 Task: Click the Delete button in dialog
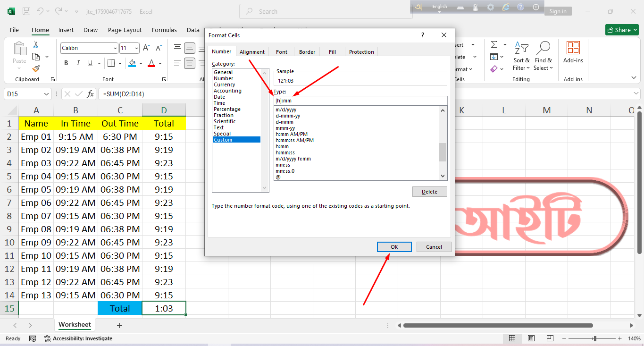[429, 192]
